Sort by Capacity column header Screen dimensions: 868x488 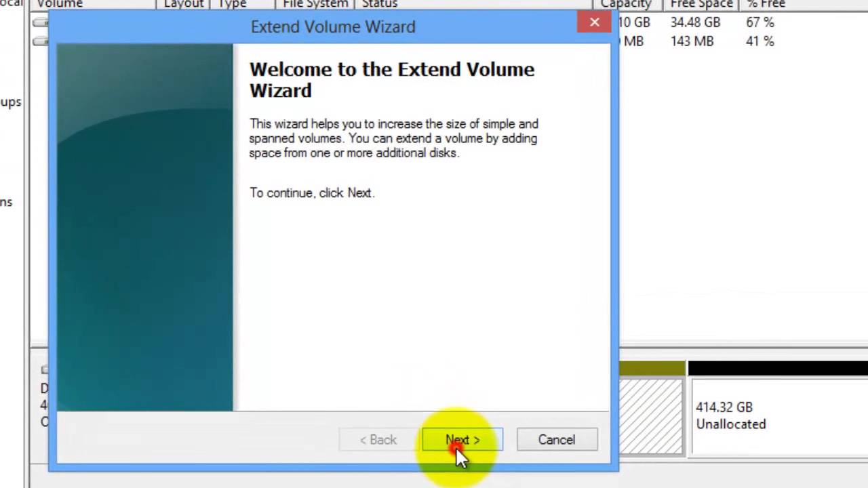(626, 4)
